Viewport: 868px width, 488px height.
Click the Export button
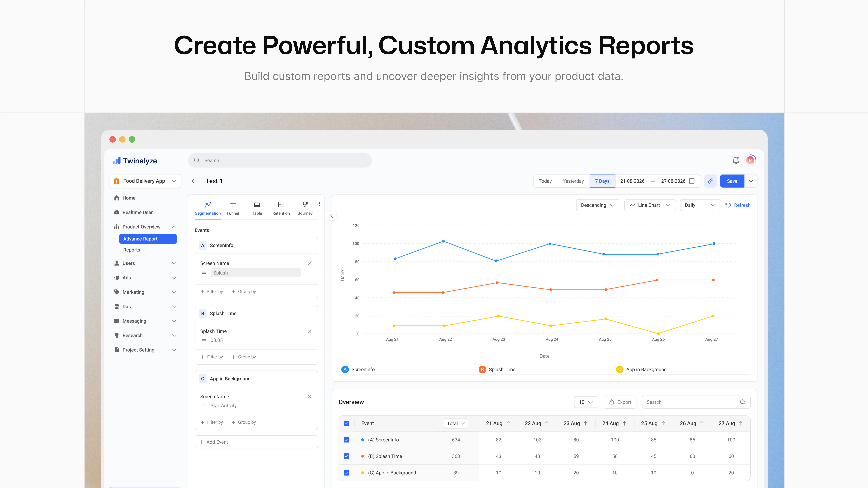click(x=620, y=402)
